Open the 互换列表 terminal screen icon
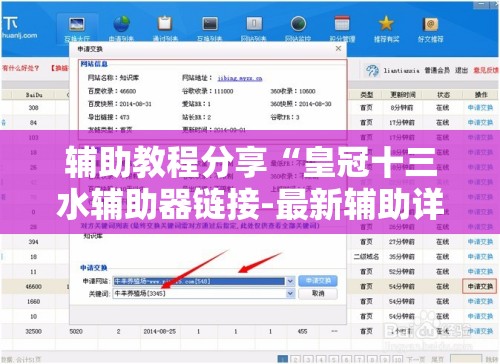The width and height of the screenshot is (500, 364). (x=210, y=24)
